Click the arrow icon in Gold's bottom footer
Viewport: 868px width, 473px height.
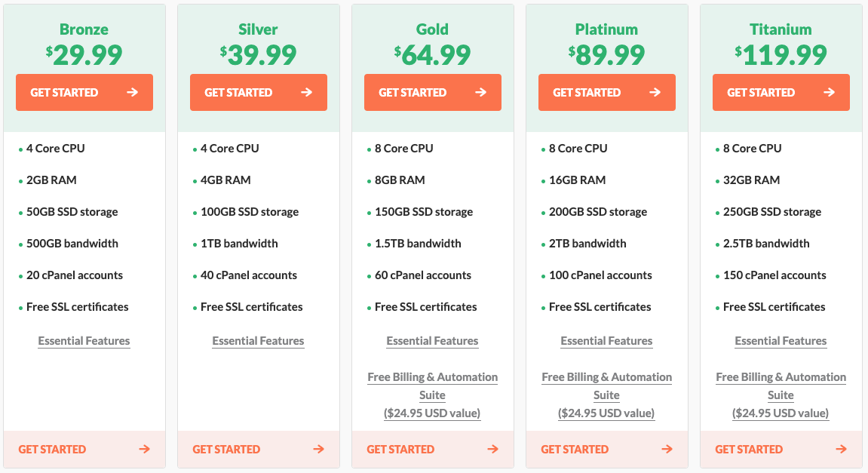492,449
